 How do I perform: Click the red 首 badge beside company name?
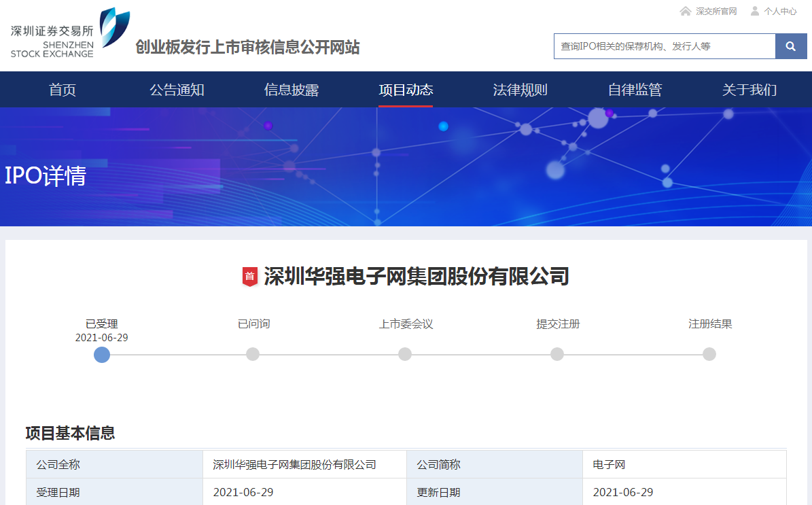250,277
